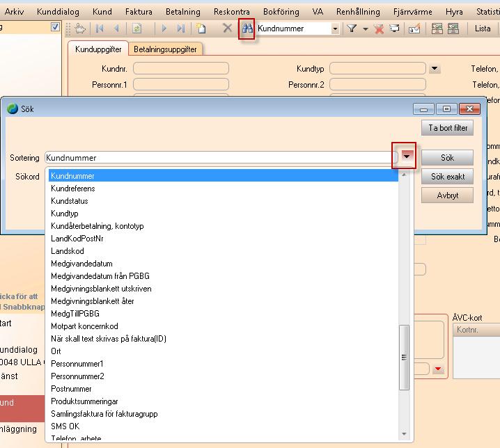Screen dimensions: 500x448
Task: Switch to Kunduppgifter tab
Action: 98,49
